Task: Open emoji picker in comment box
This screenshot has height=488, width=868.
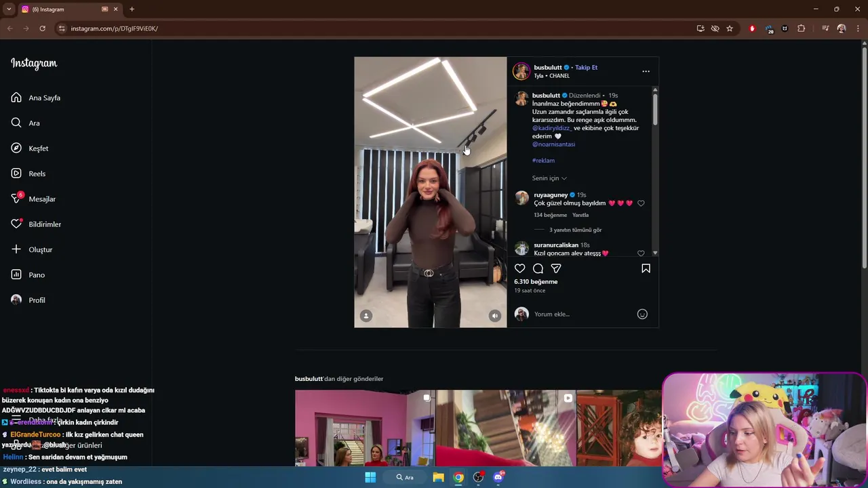Action: pos(642,314)
